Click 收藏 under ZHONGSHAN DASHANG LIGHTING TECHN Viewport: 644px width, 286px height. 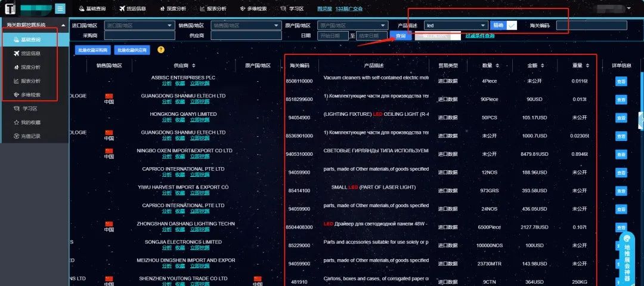(x=180, y=230)
